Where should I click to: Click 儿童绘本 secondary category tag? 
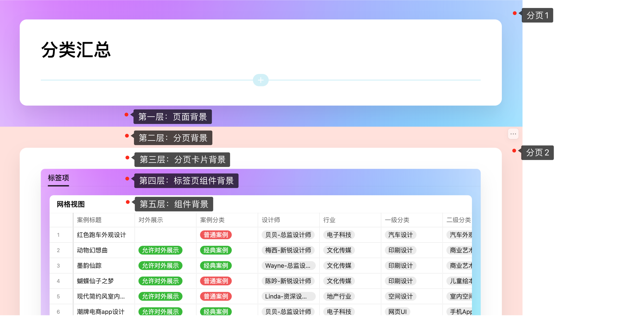click(x=459, y=281)
